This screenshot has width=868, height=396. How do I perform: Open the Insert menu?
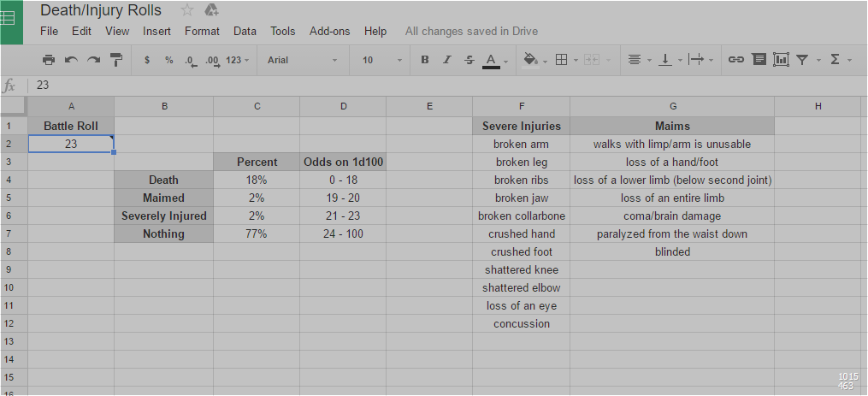[x=156, y=31]
